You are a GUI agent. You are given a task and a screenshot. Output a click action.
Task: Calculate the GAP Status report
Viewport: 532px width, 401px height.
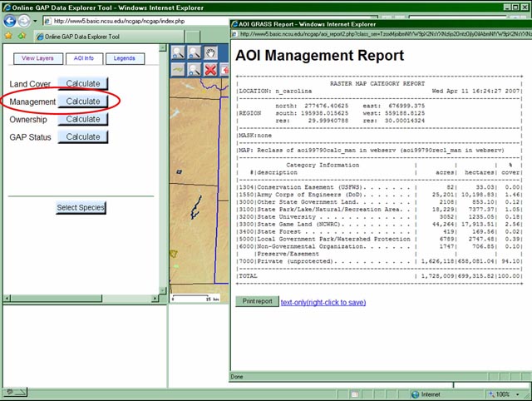pyautogui.click(x=83, y=136)
